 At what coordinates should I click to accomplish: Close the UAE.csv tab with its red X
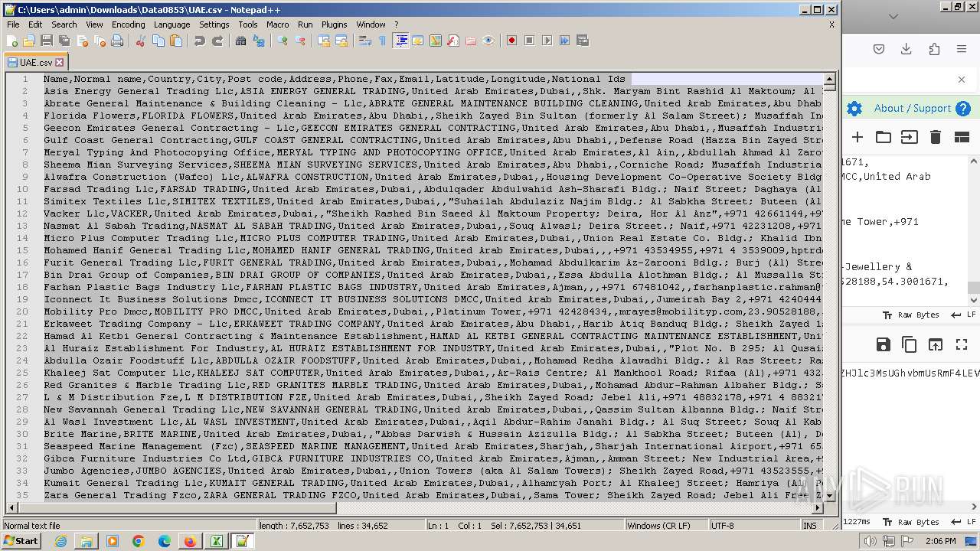tap(60, 63)
